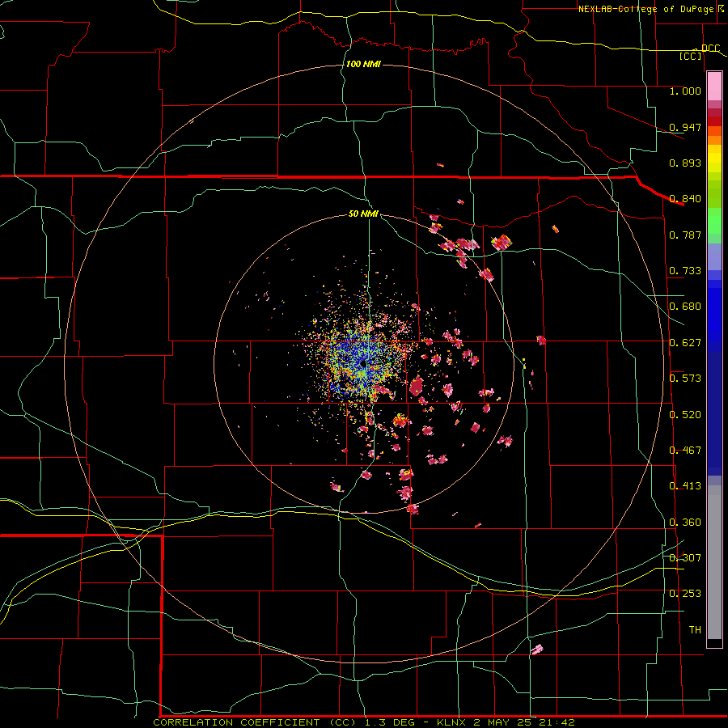
Task: Click the 0.413 legend value
Action: 685,486
